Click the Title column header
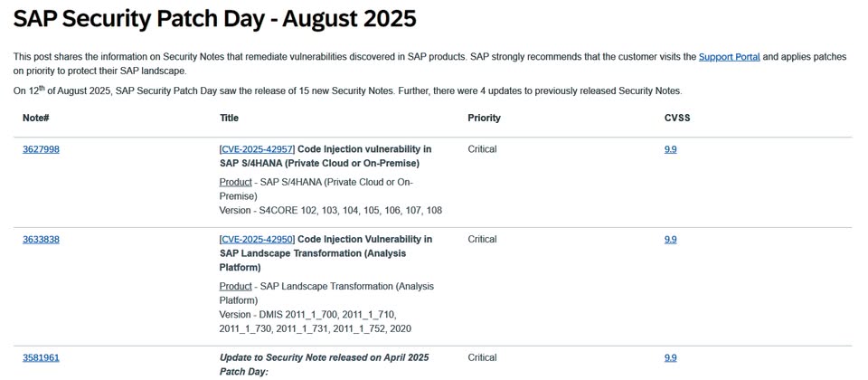868x380 pixels. (x=229, y=118)
